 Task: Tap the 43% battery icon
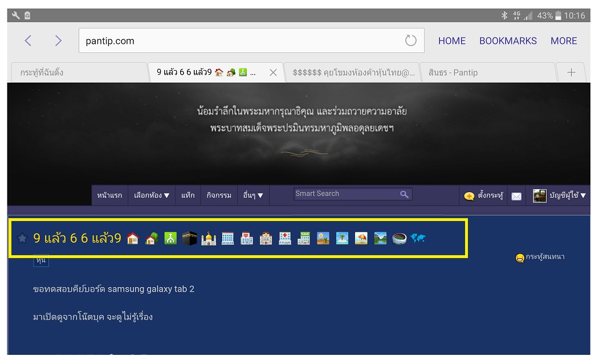coord(558,15)
